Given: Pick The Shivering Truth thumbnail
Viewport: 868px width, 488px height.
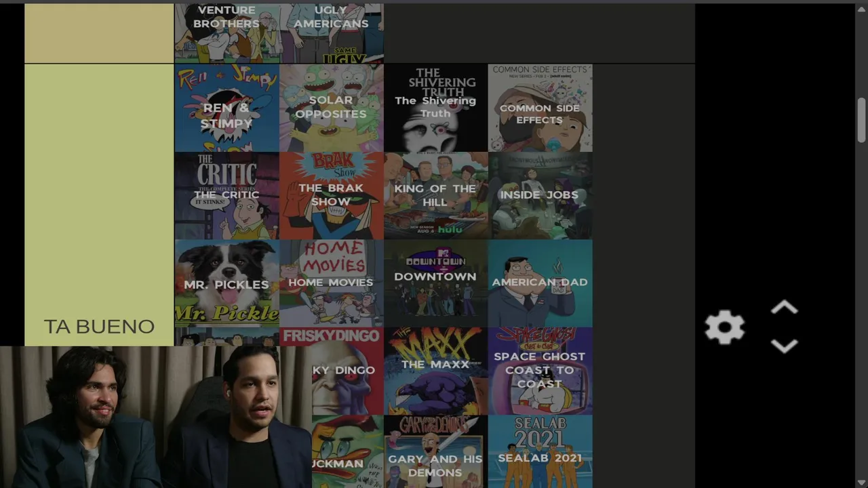Looking at the screenshot, I should pos(435,108).
